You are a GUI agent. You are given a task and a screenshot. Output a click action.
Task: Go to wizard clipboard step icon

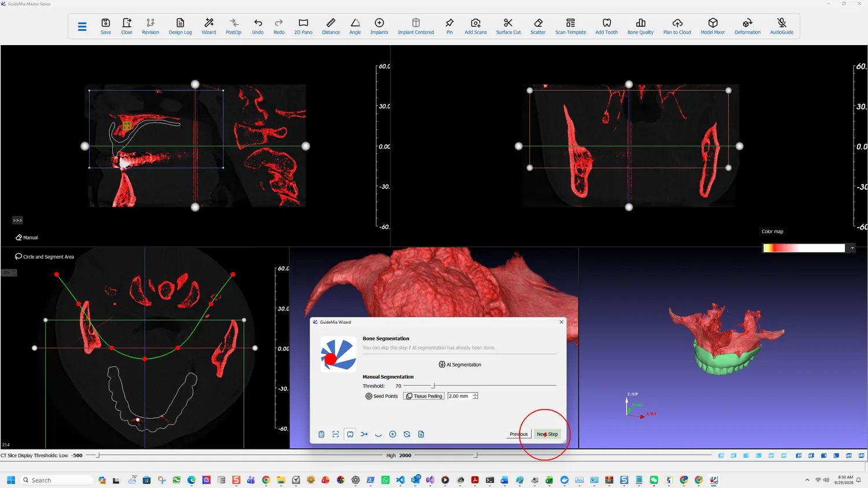tap(322, 434)
